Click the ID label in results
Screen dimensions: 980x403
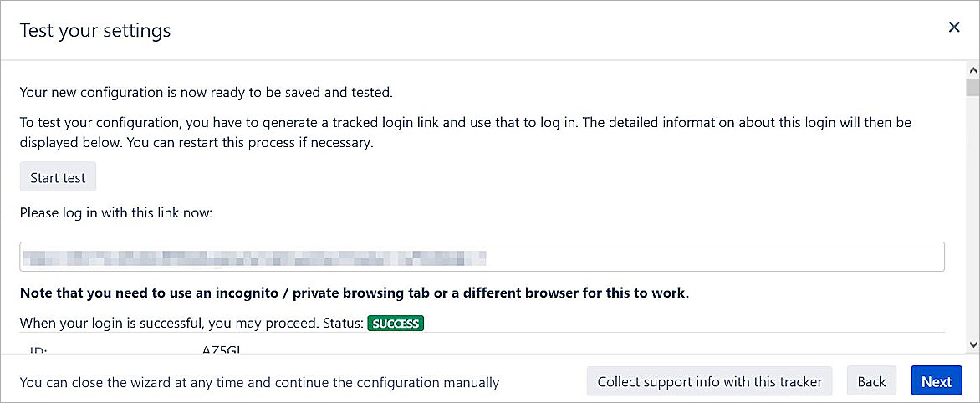point(39,350)
